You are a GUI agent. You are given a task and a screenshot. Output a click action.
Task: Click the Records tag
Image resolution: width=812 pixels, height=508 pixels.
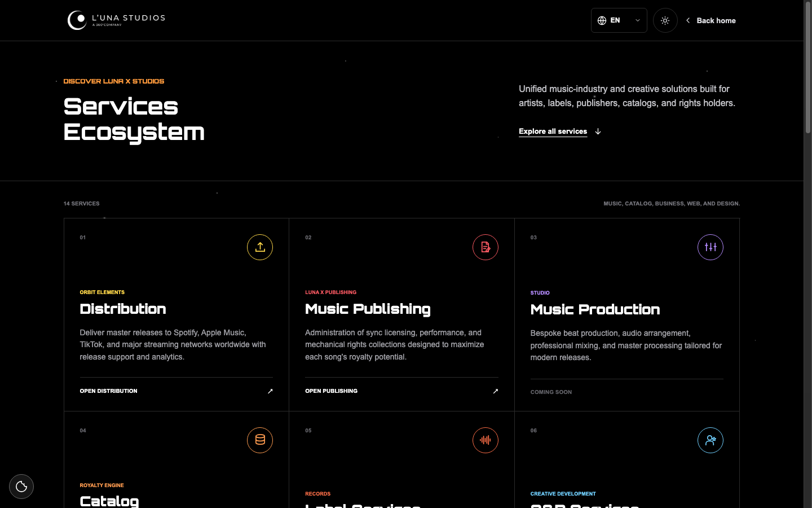point(317,494)
